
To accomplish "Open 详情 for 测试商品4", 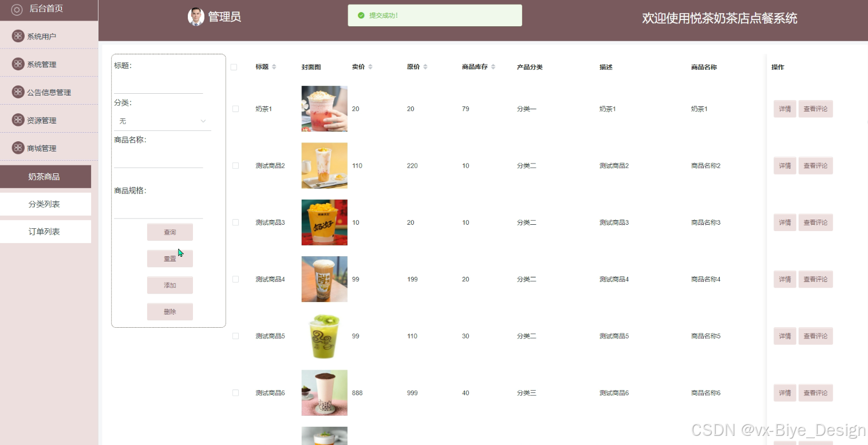I will (x=784, y=279).
